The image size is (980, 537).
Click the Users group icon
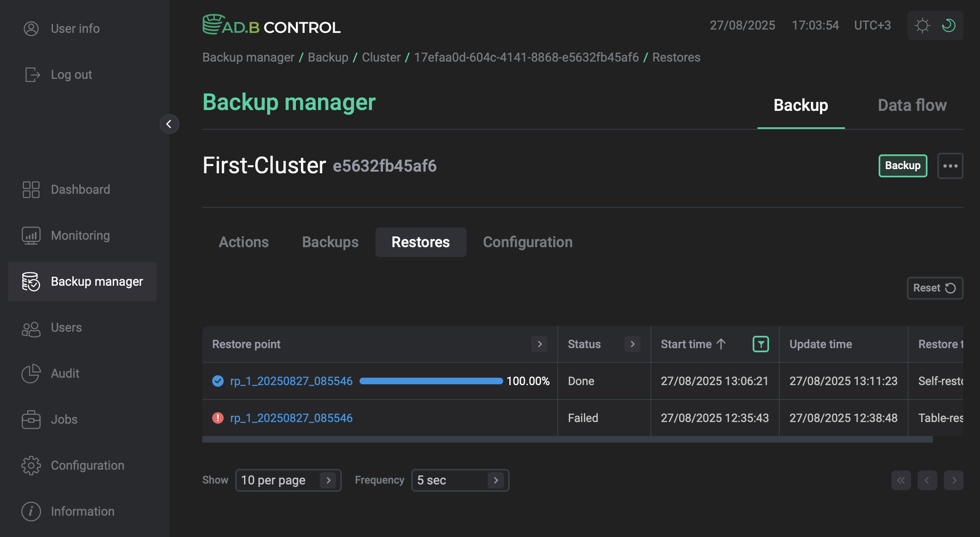tap(31, 328)
